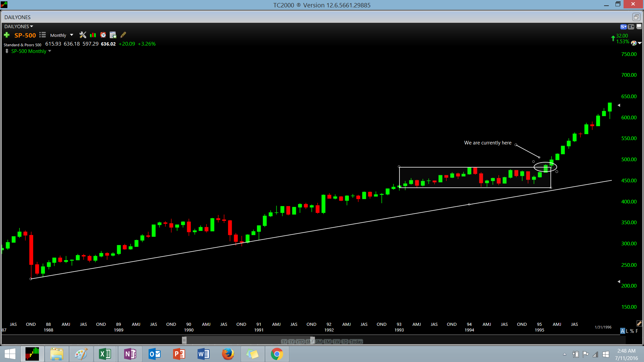Select the DAILYONES tab
This screenshot has width=644, height=362.
coord(17,17)
